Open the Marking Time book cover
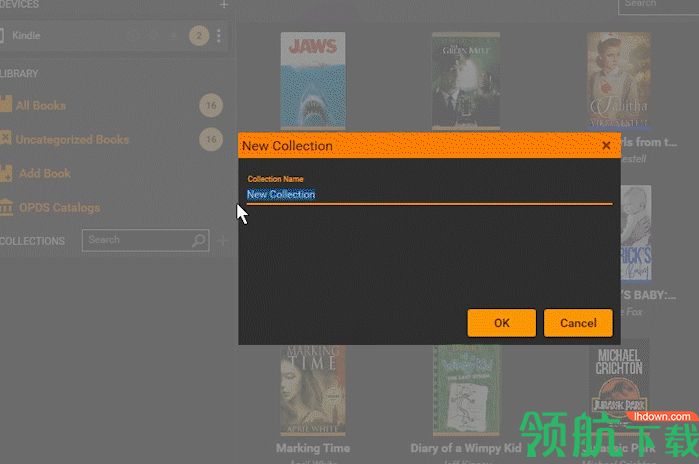 [312, 390]
